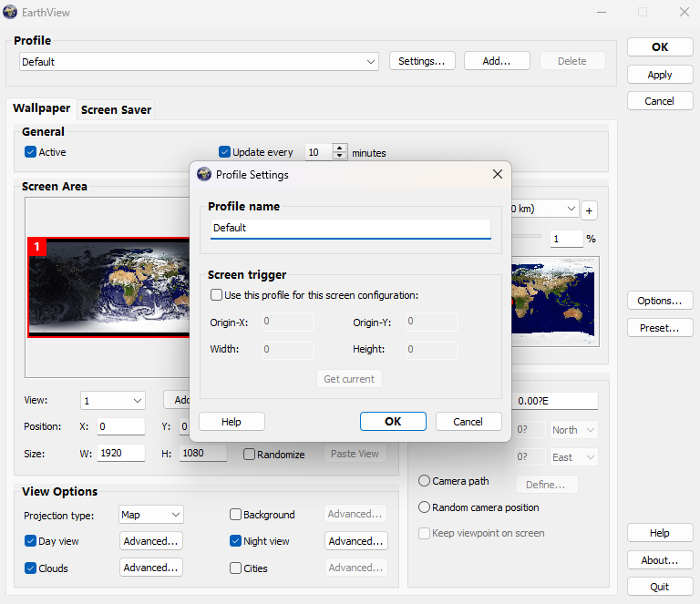Toggle the Clouds checkbox
Screen dimensions: 700x604
coord(30,568)
